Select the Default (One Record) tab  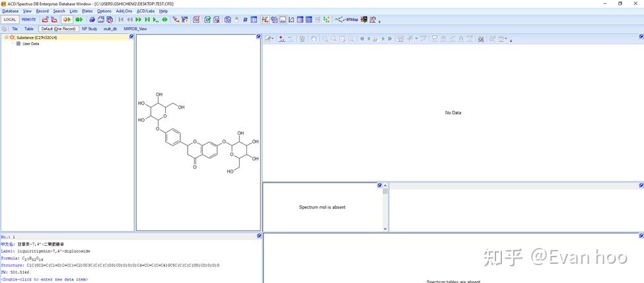tap(58, 29)
